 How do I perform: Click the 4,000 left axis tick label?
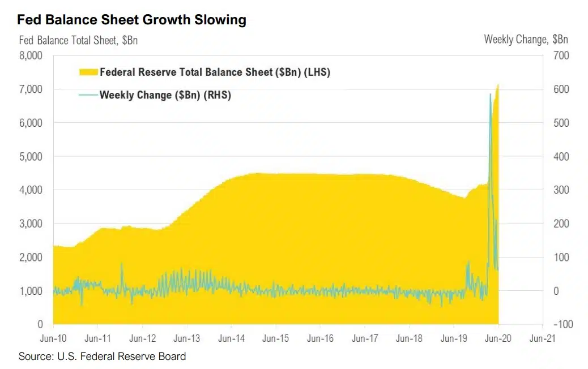31,190
